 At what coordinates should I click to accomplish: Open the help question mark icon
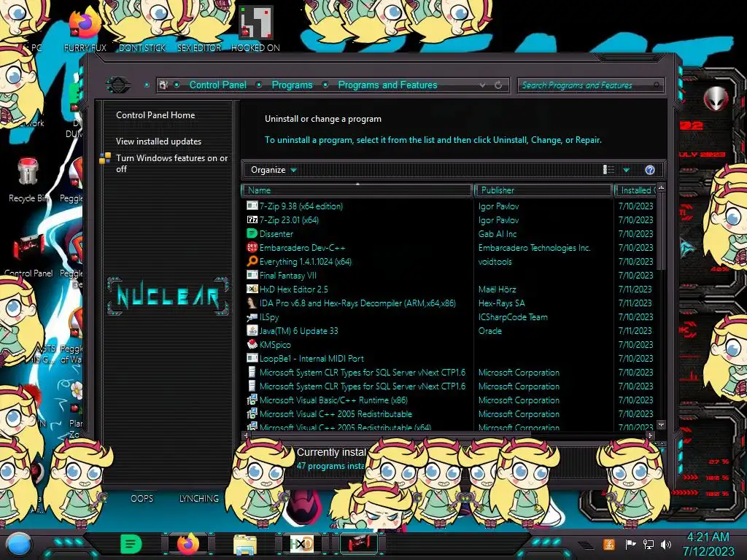click(650, 170)
